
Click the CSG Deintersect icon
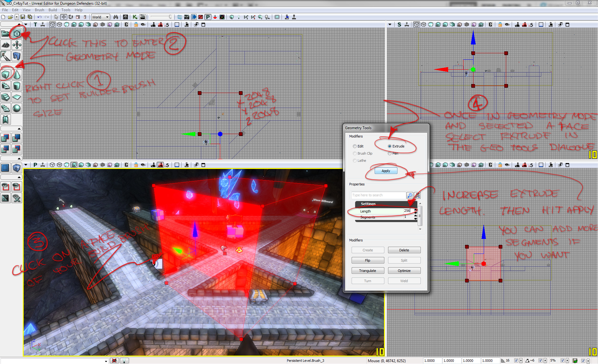pos(17,149)
